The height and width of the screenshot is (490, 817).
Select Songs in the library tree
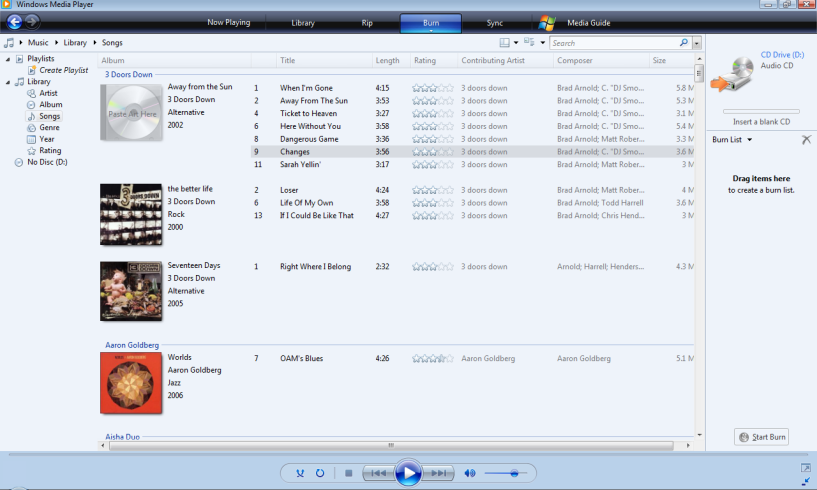[x=49, y=116]
